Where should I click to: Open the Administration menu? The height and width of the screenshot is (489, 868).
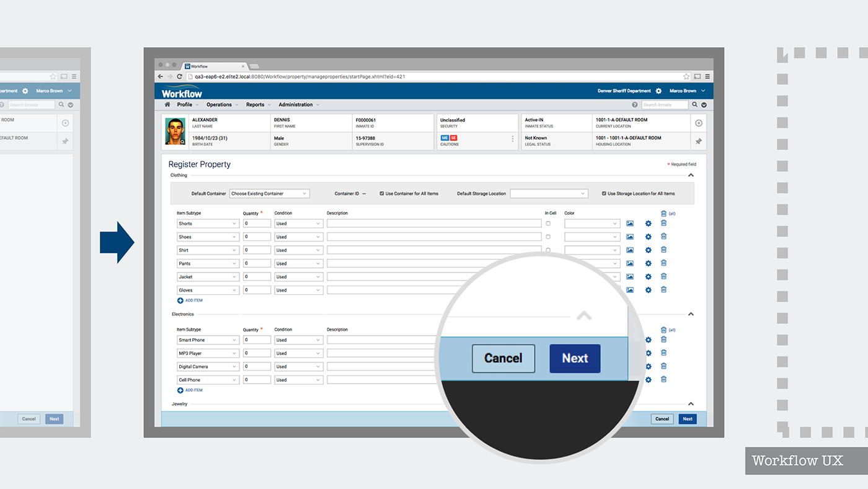pyautogui.click(x=298, y=105)
